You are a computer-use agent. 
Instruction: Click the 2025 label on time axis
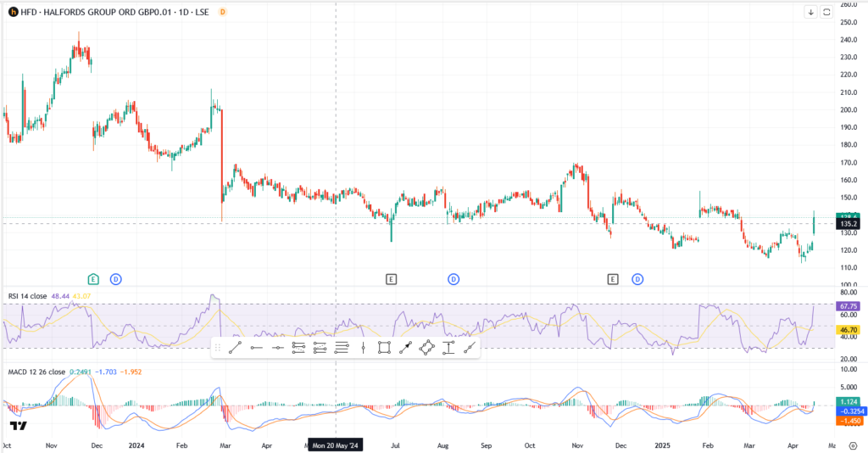(662, 445)
